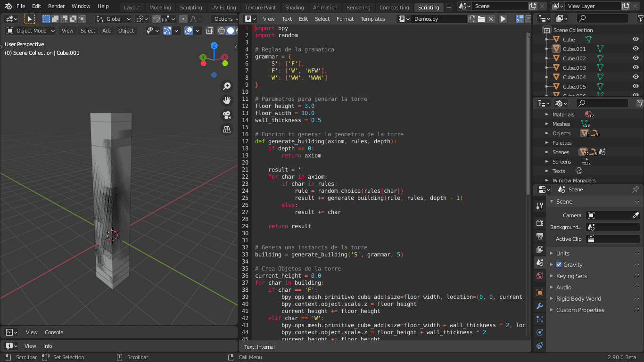Activate the pan hand tool in viewport
The width and height of the screenshot is (644, 362).
(x=227, y=100)
